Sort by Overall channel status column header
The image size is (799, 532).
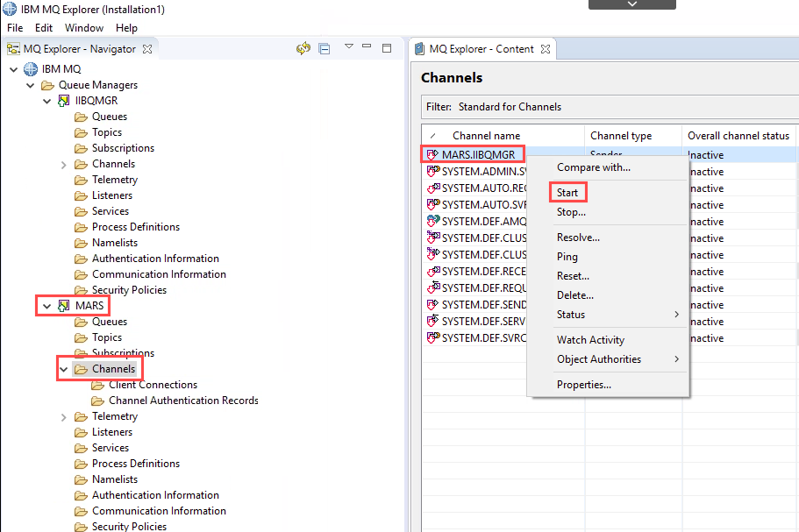click(738, 136)
